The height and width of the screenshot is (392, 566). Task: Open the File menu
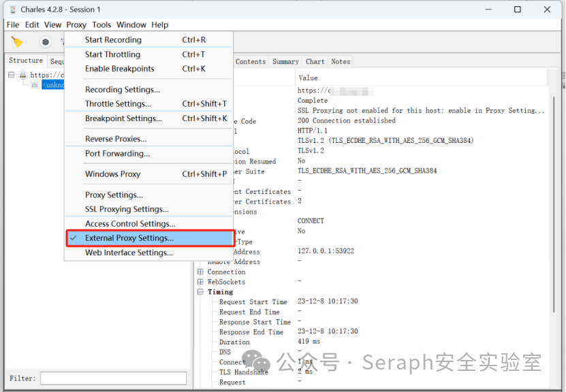(x=13, y=25)
